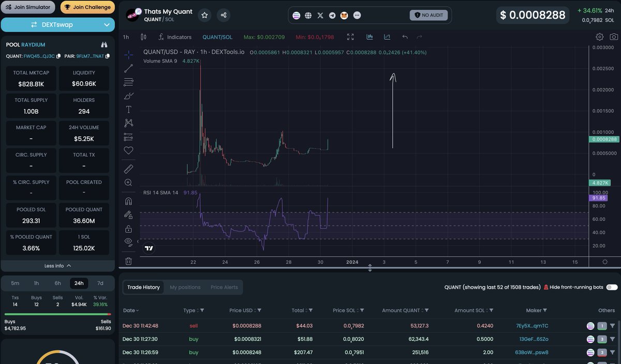Select the 6h stats tab
Image resolution: width=621 pixels, height=364 pixels.
pyautogui.click(x=57, y=283)
